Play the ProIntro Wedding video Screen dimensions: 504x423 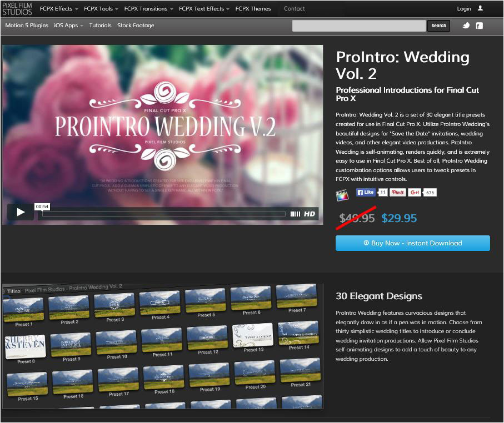tap(21, 212)
